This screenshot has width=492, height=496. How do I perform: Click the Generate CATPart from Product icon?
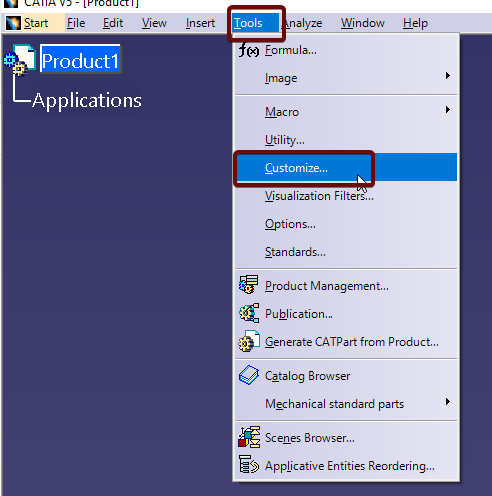pos(249,341)
